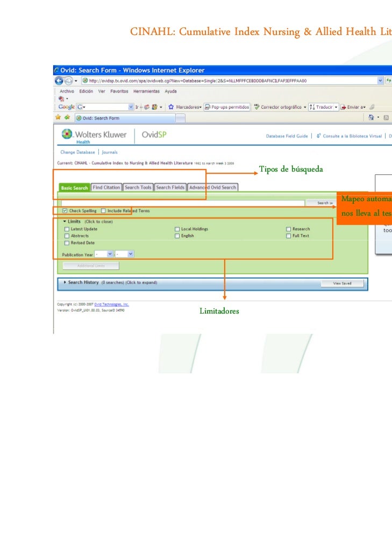This screenshot has width=392, height=554.
Task: Click the browser Home icon
Action: [371, 117]
